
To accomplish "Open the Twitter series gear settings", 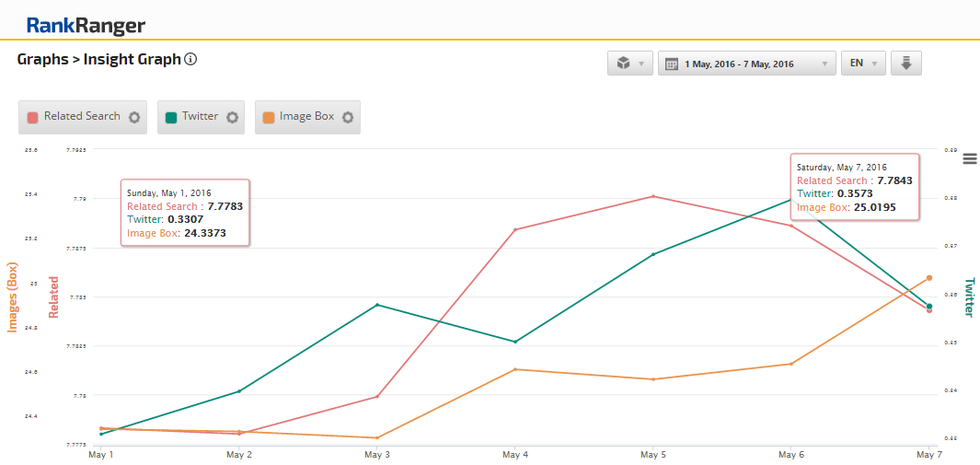I will (233, 118).
